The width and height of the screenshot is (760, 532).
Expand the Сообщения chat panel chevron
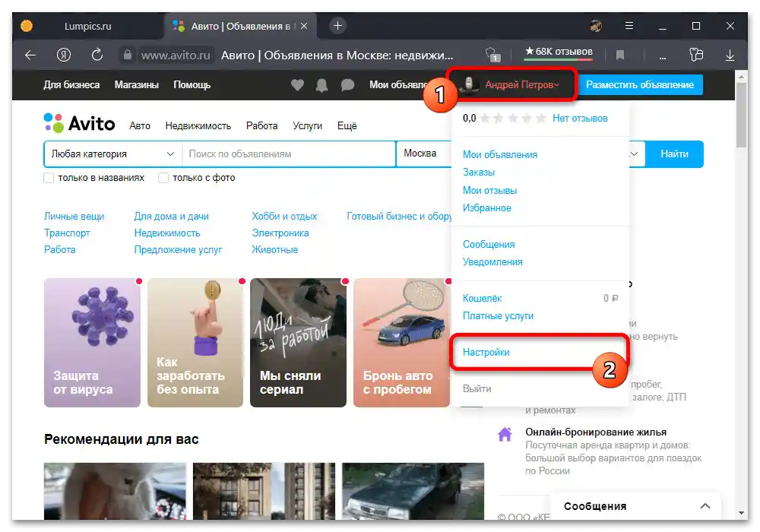pyautogui.click(x=705, y=506)
